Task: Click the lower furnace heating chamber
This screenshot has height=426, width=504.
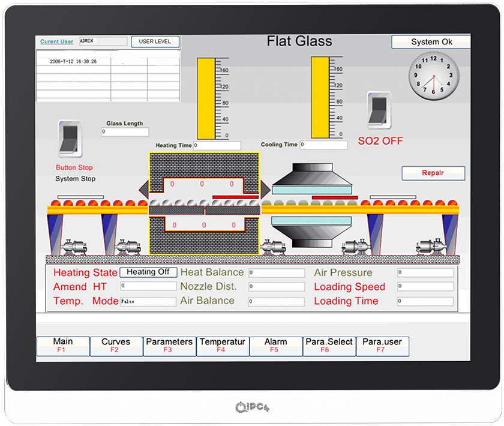Action: tap(204, 236)
